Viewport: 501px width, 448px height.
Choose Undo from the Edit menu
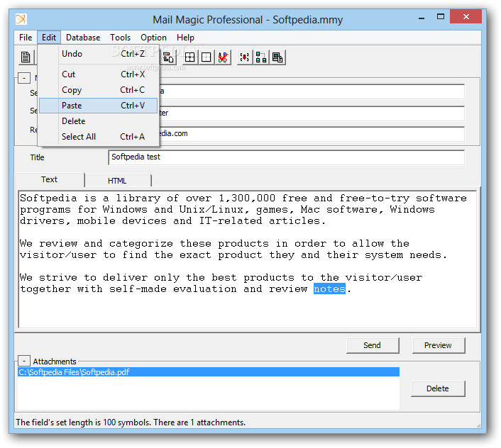point(99,54)
